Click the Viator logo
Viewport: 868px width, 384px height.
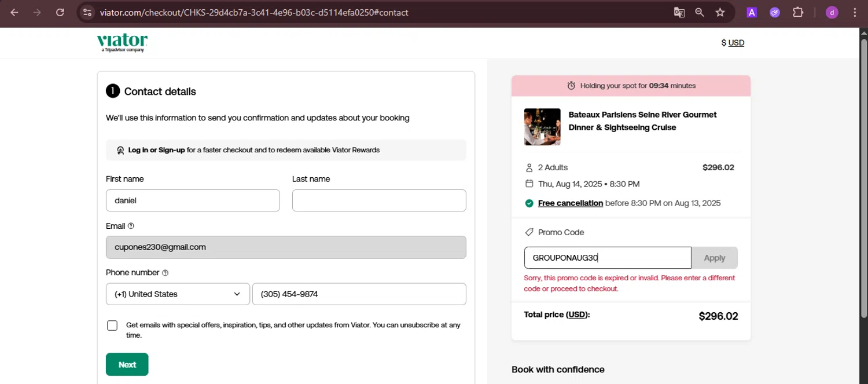[x=122, y=42]
